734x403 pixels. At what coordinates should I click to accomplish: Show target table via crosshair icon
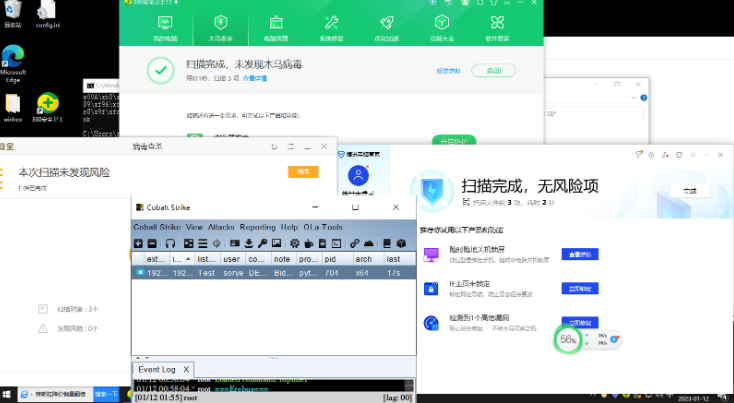tap(216, 243)
